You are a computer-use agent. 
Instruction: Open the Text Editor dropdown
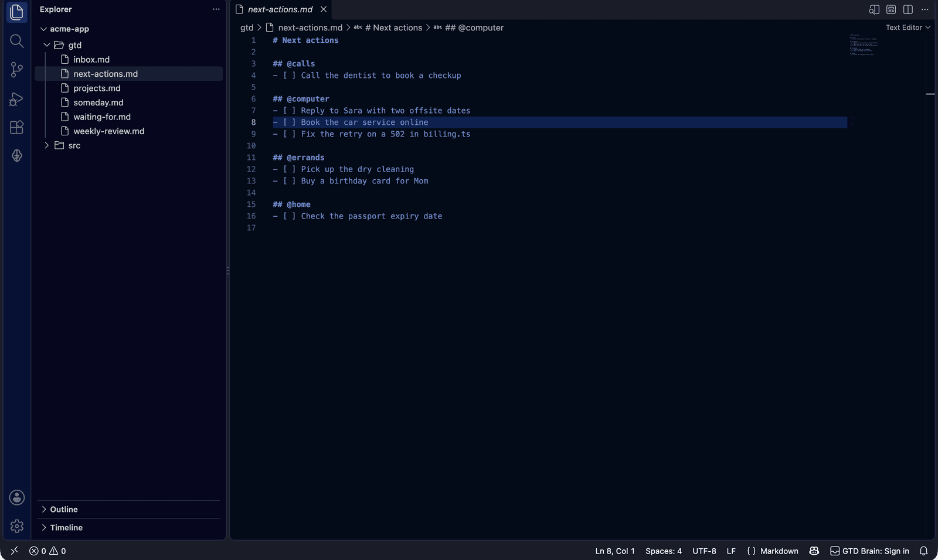pos(908,28)
